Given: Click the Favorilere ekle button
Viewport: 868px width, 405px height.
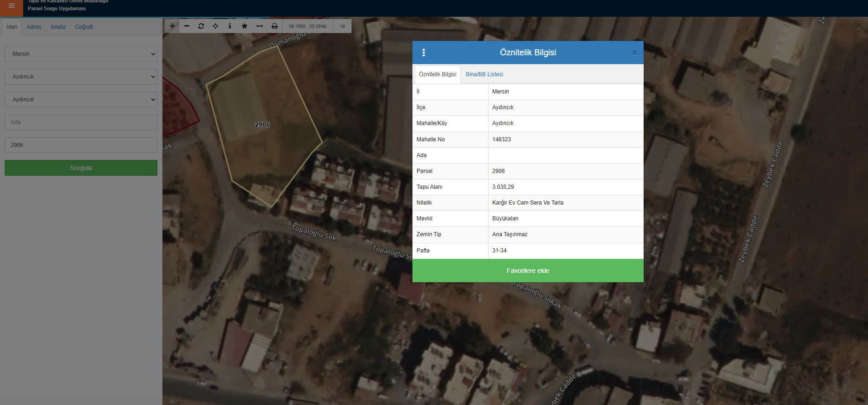Looking at the screenshot, I should pyautogui.click(x=528, y=271).
